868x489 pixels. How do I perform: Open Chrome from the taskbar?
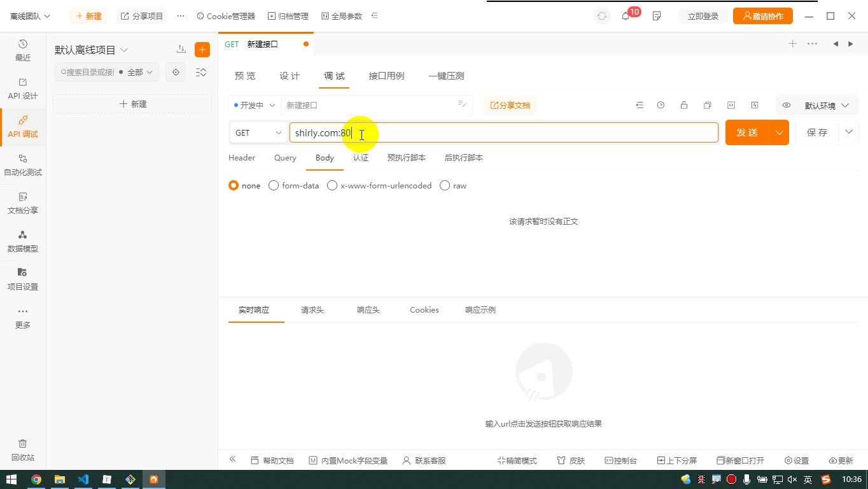click(36, 479)
